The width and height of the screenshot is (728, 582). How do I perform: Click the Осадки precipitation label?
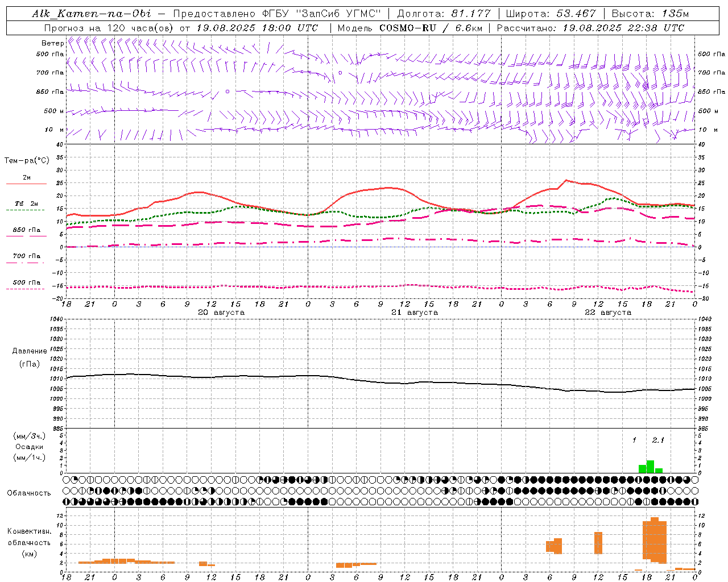(30, 447)
